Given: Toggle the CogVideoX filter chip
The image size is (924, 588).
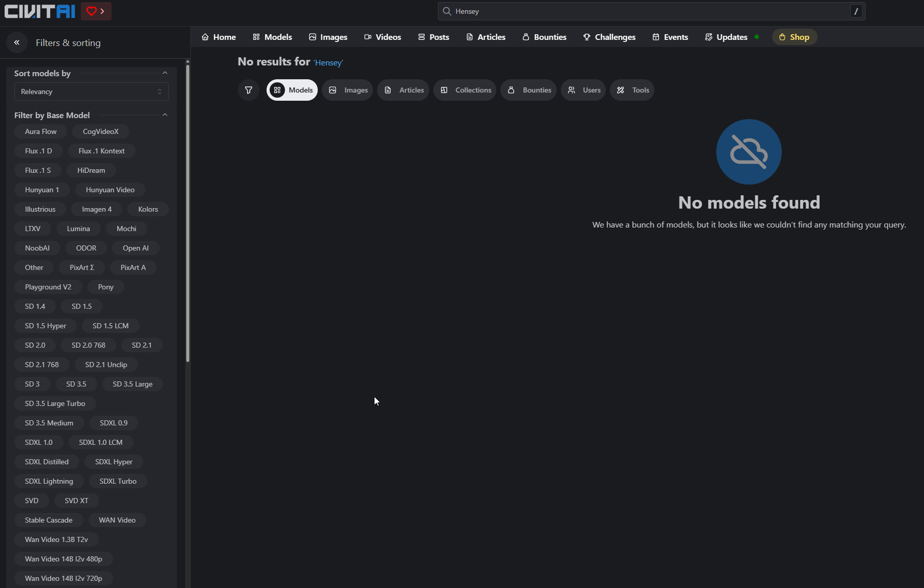Looking at the screenshot, I should [101, 131].
